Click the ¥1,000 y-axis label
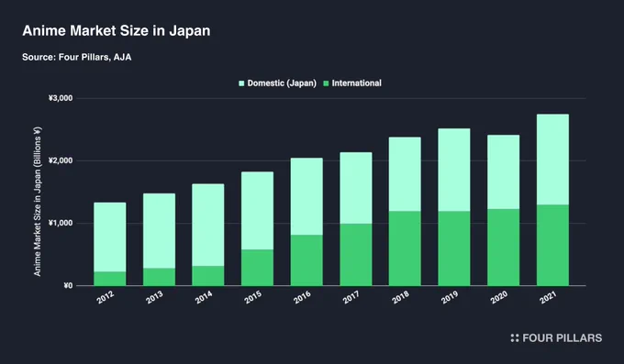The height and width of the screenshot is (364, 624). click(61, 223)
